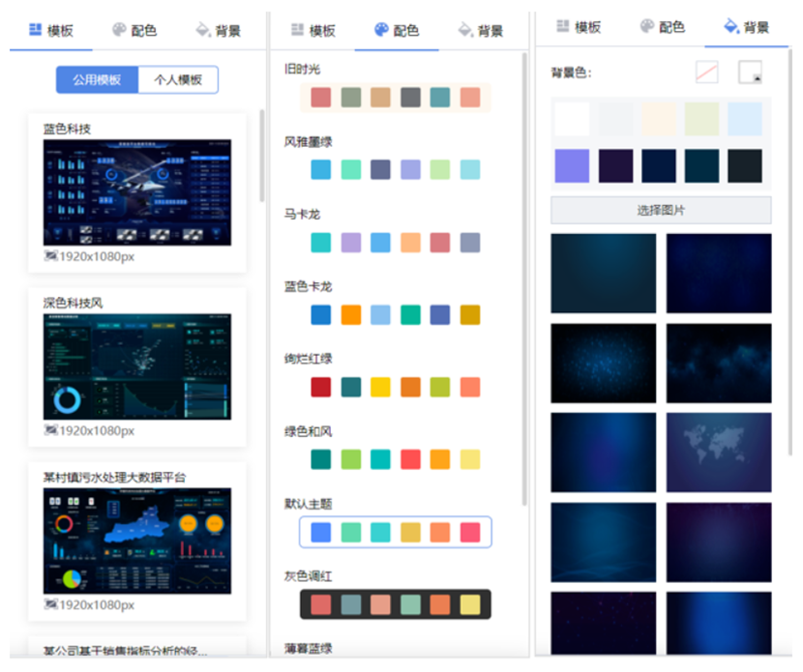803x672 pixels.
Task: Choose the 灰色调红 dark palette row
Action: (x=395, y=604)
